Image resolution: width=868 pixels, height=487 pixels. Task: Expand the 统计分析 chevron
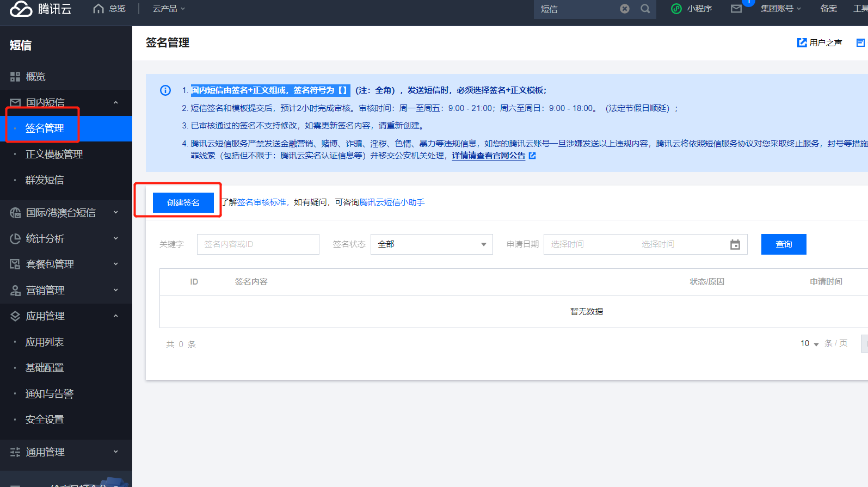116,238
